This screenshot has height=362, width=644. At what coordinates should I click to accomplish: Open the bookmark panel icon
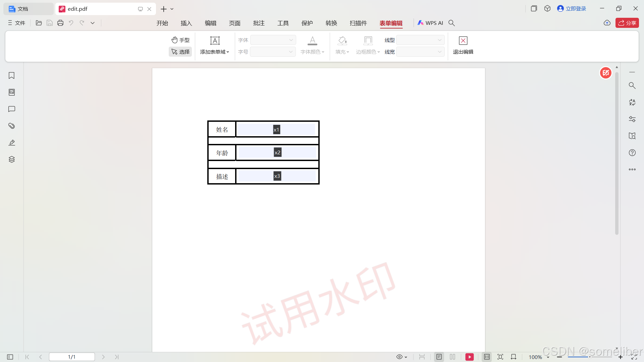pos(12,75)
